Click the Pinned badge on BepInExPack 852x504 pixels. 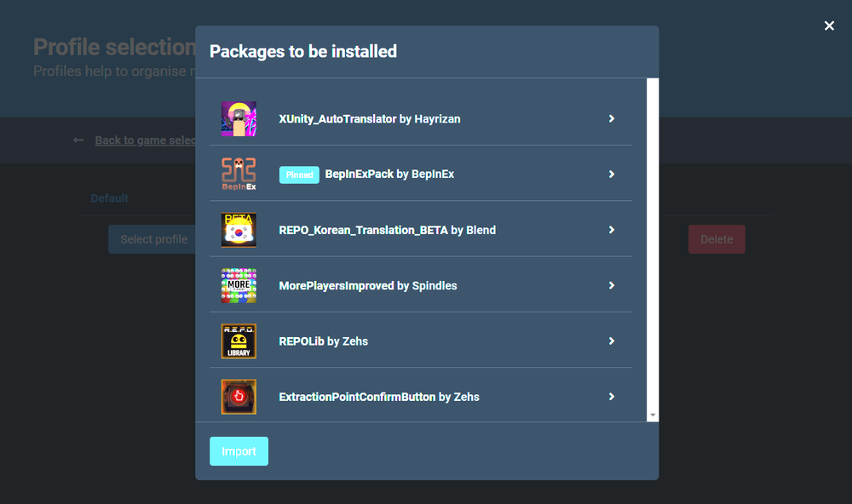tap(299, 175)
